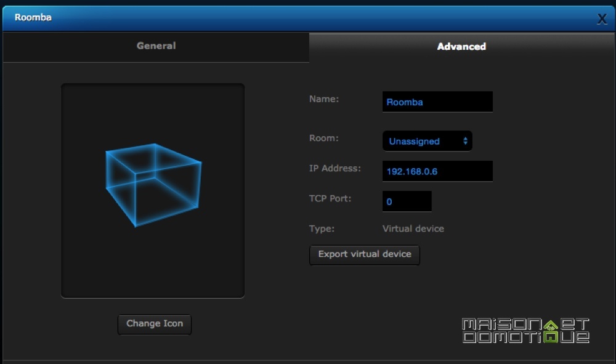This screenshot has width=616, height=364.
Task: Click the Change Icon button
Action: tap(155, 324)
